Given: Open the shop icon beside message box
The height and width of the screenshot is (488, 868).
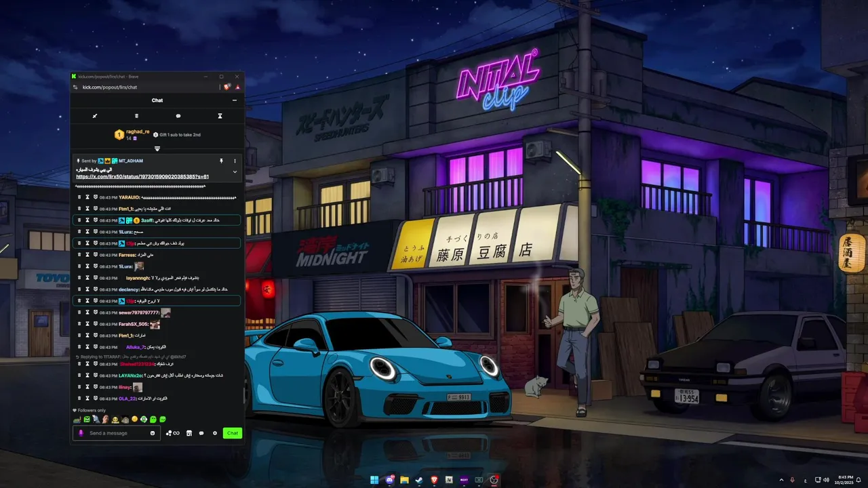Looking at the screenshot, I should [x=189, y=433].
